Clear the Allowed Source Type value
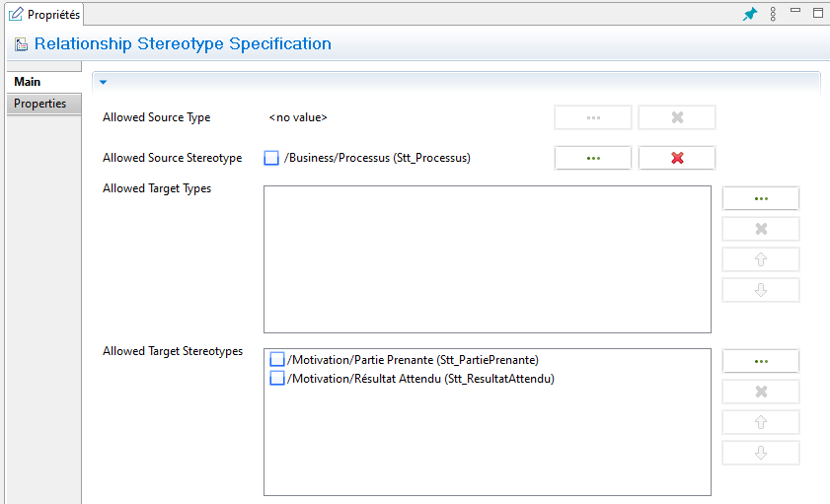Screen dimensions: 830x504 pos(677,118)
